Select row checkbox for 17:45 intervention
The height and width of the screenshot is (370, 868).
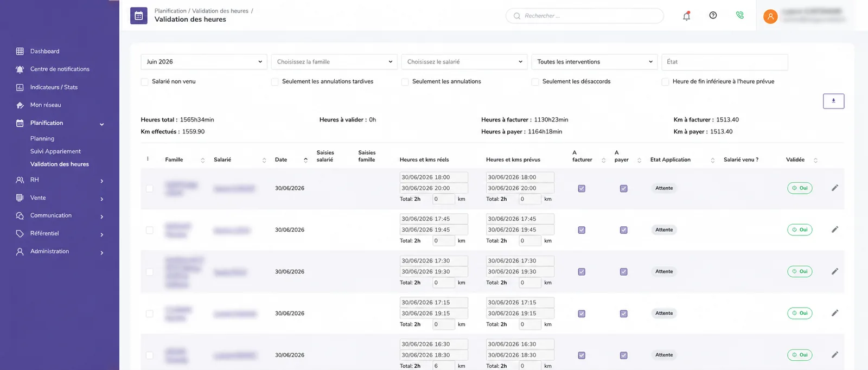coord(149,230)
